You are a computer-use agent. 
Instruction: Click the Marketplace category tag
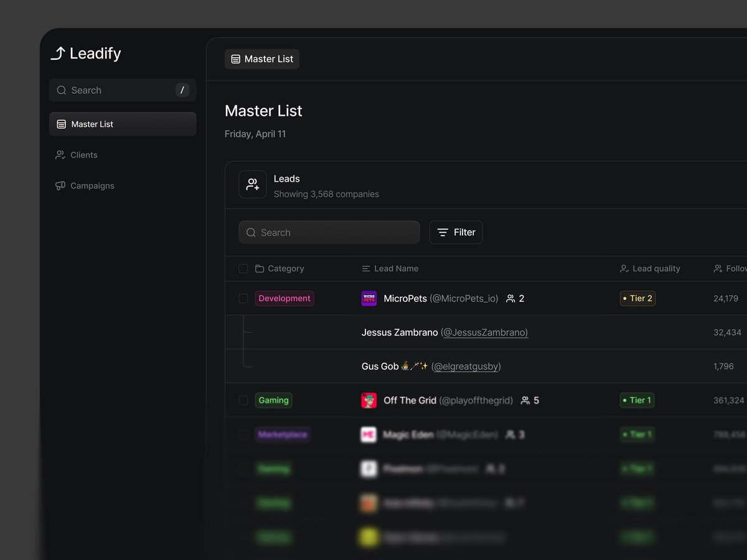click(x=283, y=434)
